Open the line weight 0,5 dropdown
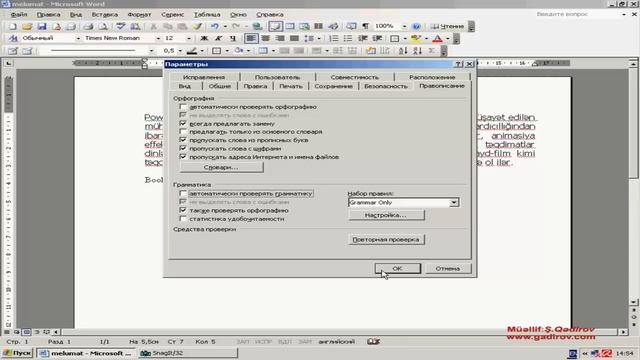The image size is (640, 360). [180, 51]
